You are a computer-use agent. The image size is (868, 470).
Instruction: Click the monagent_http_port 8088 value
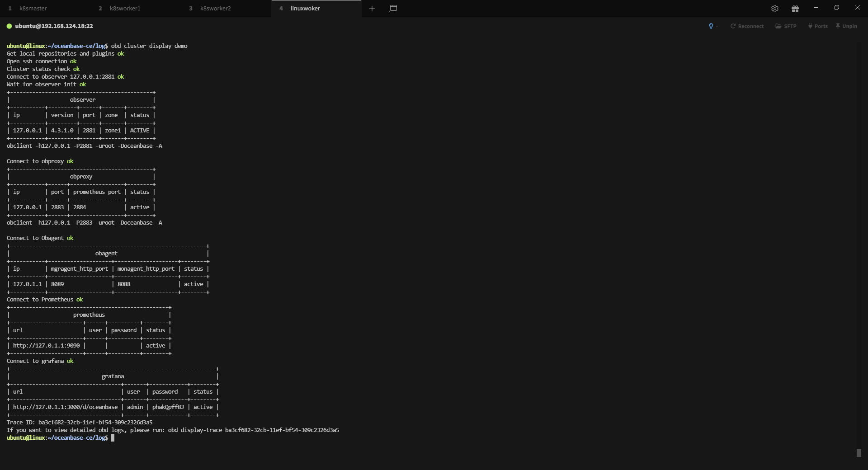point(124,284)
